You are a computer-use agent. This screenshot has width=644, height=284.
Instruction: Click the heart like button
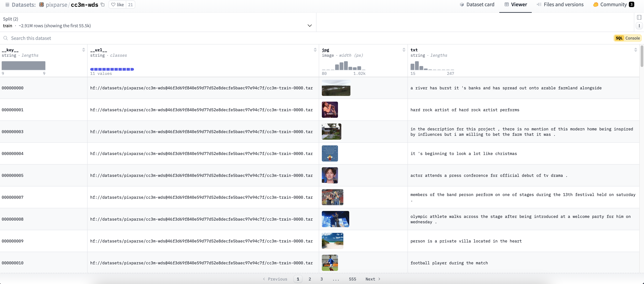(x=117, y=5)
